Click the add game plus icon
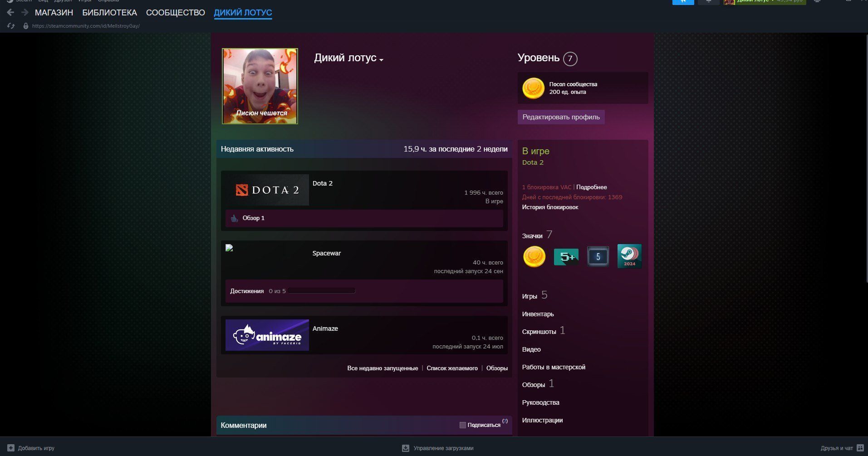Image resolution: width=868 pixels, height=456 pixels. pyautogui.click(x=11, y=448)
